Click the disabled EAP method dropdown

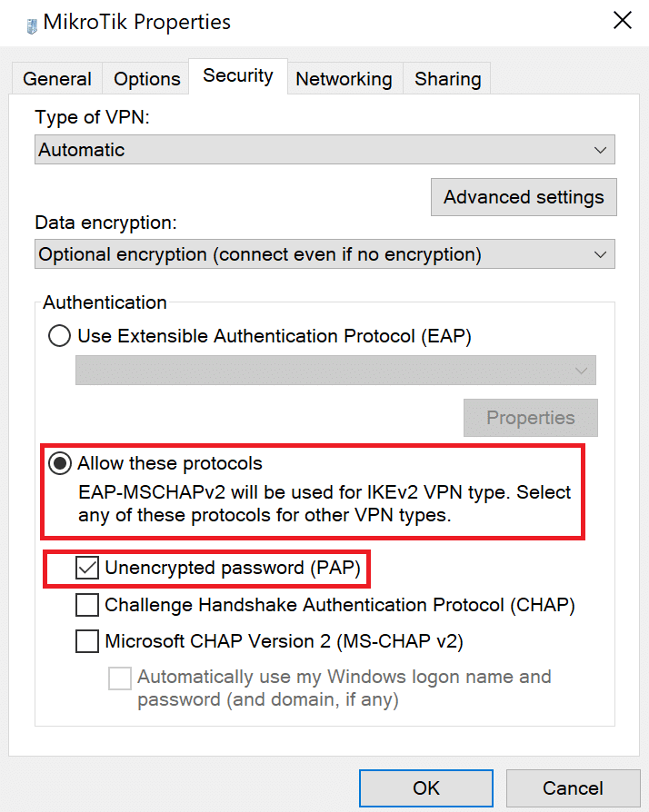(x=335, y=370)
